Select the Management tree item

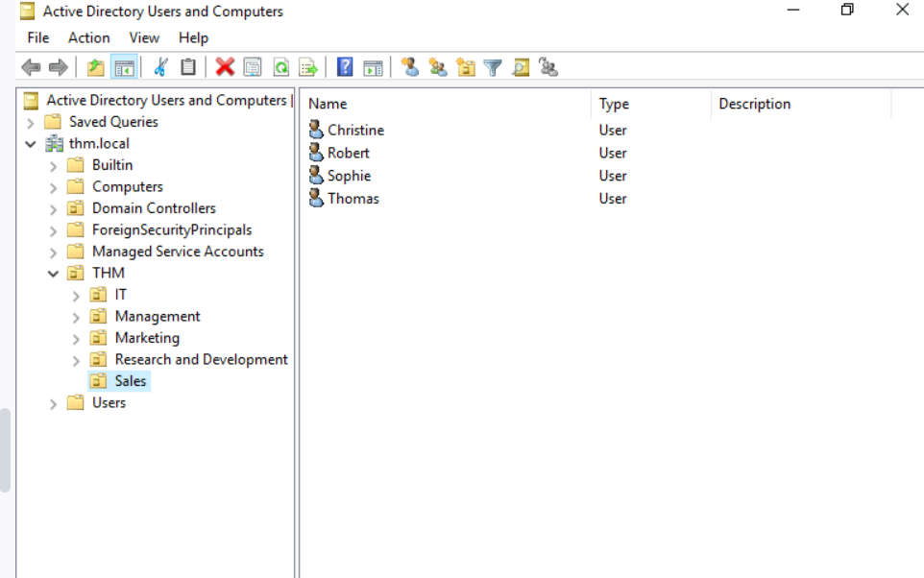158,317
